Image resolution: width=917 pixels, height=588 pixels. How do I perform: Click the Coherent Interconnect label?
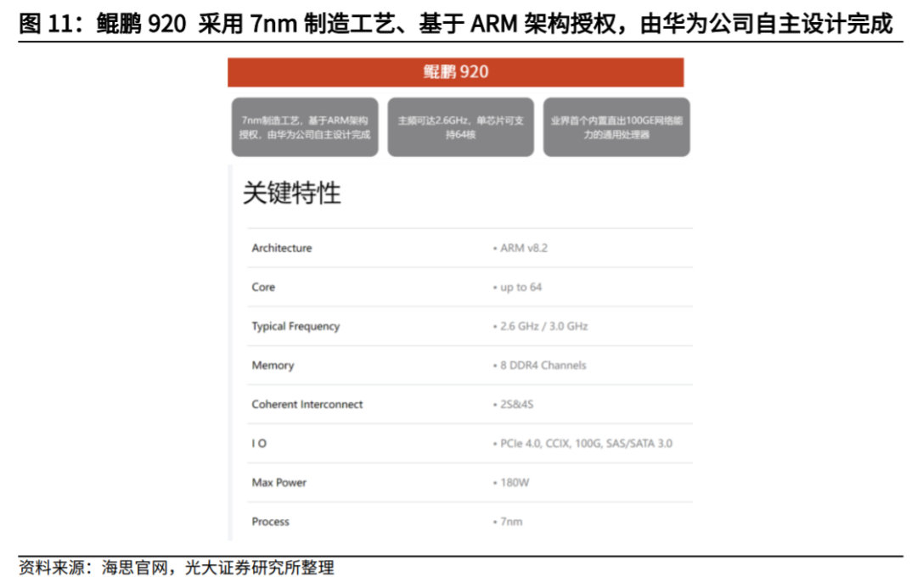pyautogui.click(x=307, y=405)
